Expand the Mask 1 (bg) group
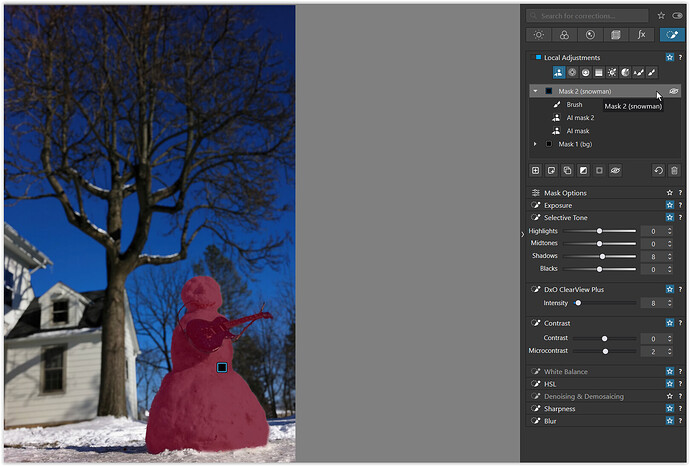This screenshot has height=466, width=690. 535,144
